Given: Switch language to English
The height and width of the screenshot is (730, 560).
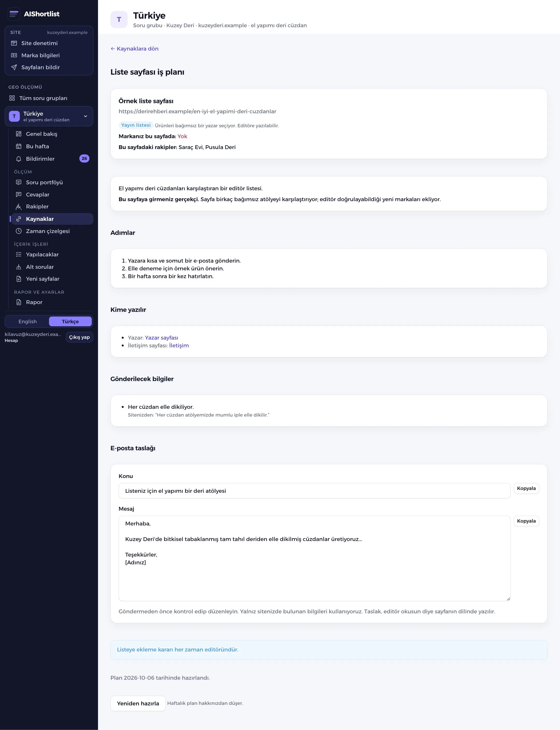Looking at the screenshot, I should [x=28, y=321].
